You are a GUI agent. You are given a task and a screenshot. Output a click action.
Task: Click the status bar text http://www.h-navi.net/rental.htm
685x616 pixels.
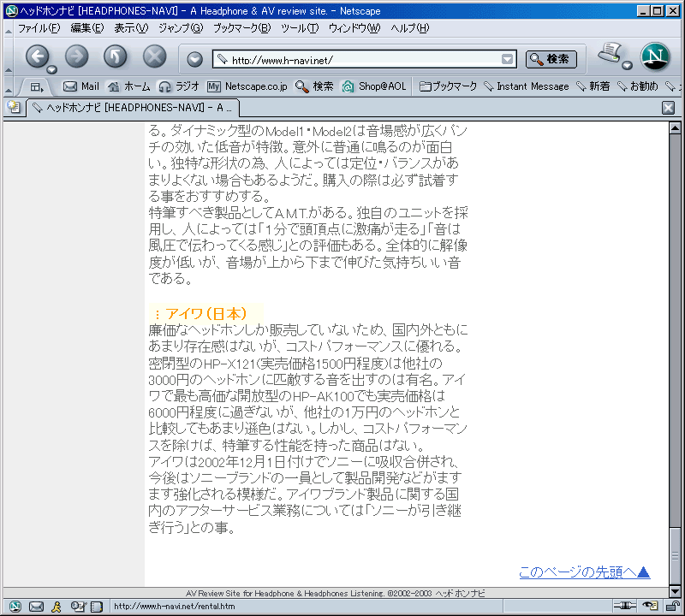tap(175, 607)
